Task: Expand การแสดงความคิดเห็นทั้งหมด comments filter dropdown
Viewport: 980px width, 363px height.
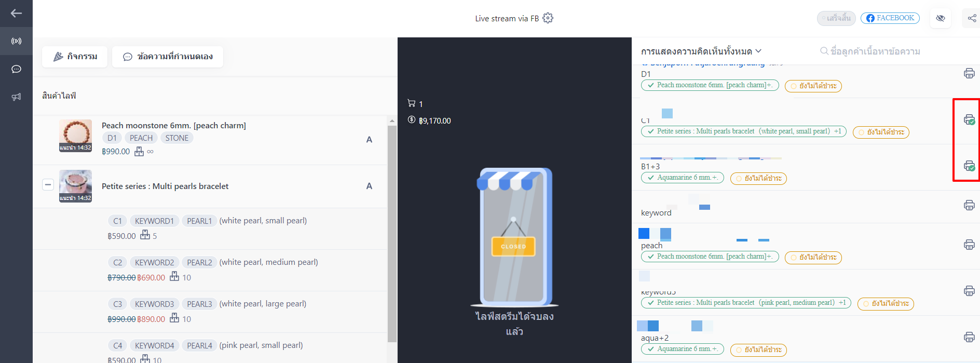Action: pyautogui.click(x=701, y=51)
